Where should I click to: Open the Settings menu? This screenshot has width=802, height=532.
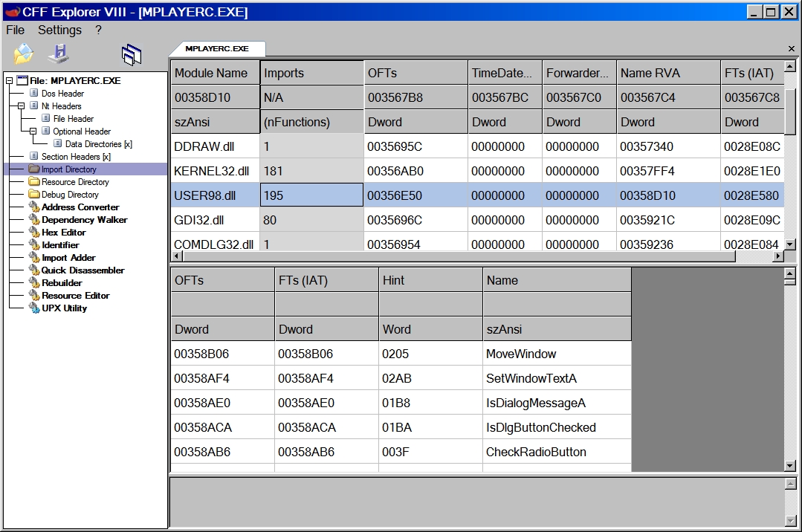(x=59, y=30)
